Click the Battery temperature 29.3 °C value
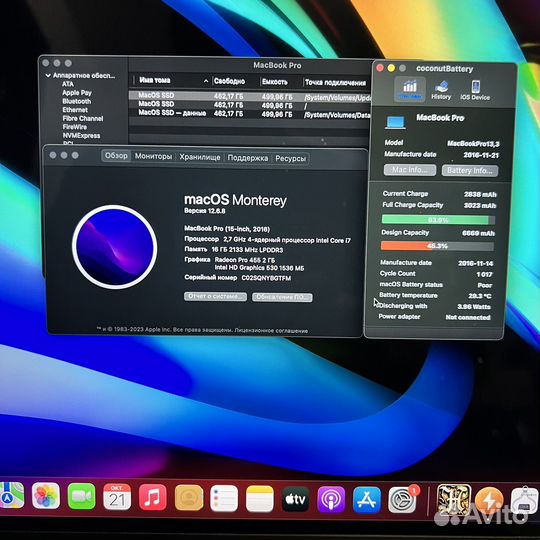The width and height of the screenshot is (540, 540). coord(480,296)
